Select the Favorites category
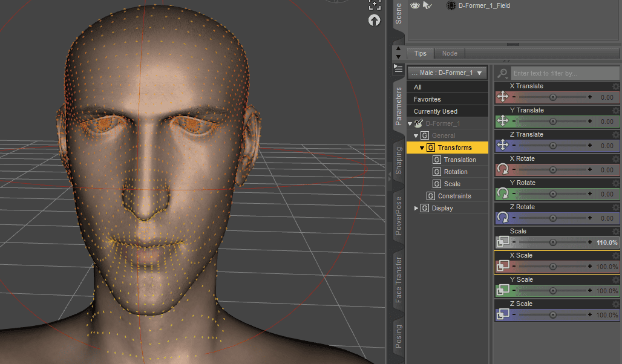Screen dimensions: 622x364 (x=447, y=99)
